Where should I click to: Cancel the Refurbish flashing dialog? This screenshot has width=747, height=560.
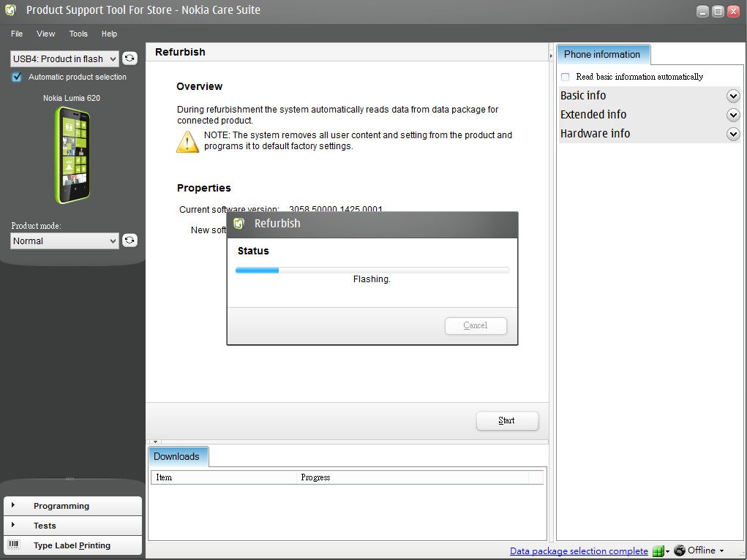click(476, 326)
